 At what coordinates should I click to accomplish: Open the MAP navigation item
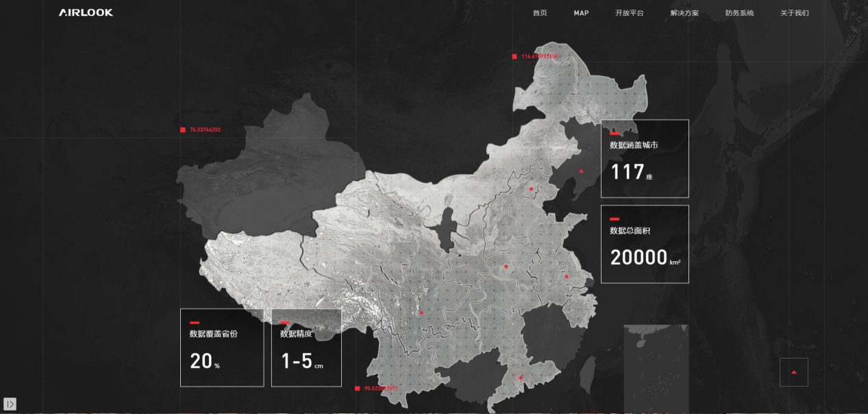tap(581, 13)
